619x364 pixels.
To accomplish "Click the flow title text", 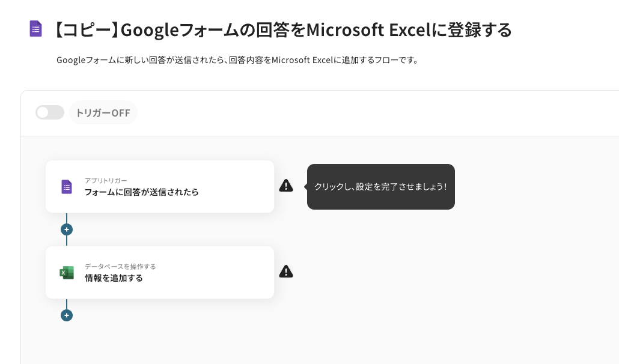I will (x=282, y=29).
